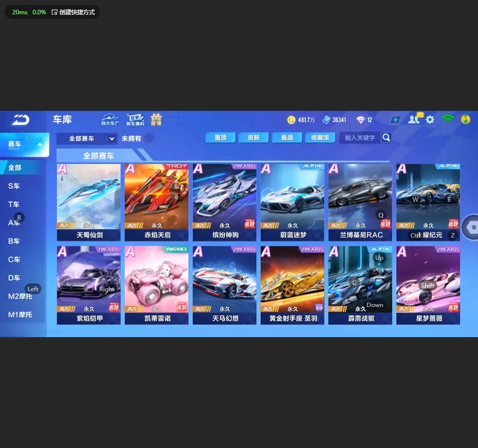Select the C车 category
The image size is (478, 448).
(x=14, y=260)
